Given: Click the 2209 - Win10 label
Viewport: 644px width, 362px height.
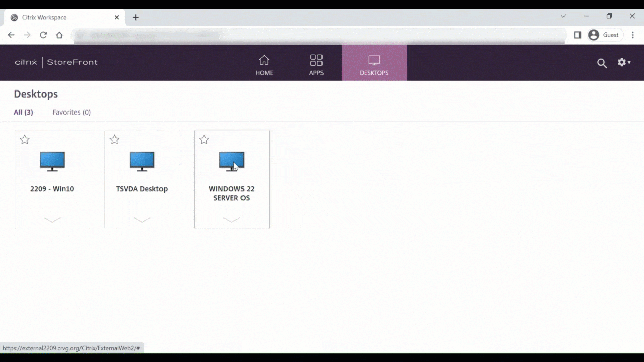Looking at the screenshot, I should [x=52, y=189].
